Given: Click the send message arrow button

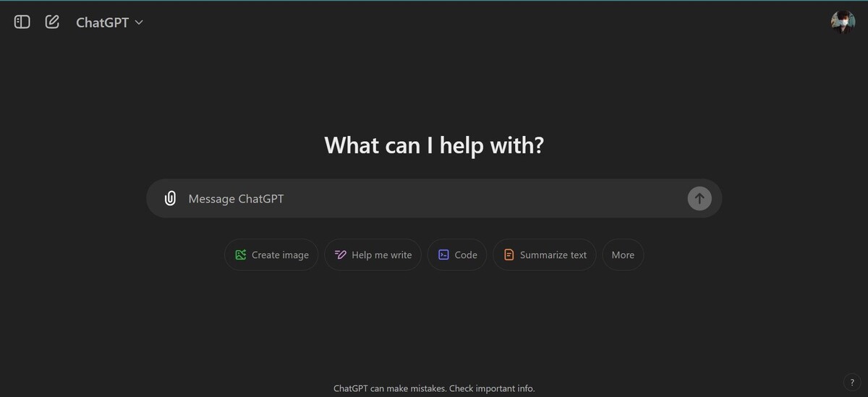Looking at the screenshot, I should (x=699, y=198).
